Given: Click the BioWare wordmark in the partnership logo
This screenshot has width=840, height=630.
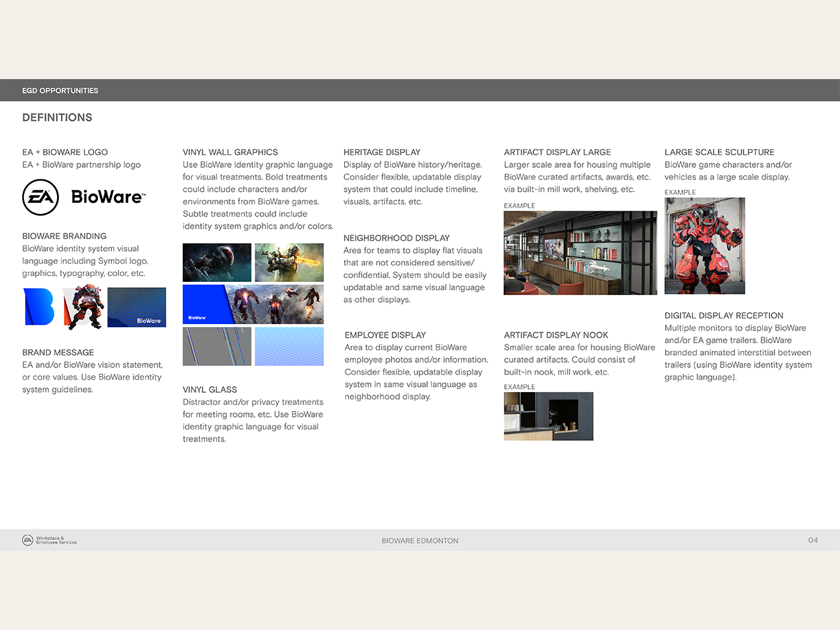Looking at the screenshot, I should point(108,197).
